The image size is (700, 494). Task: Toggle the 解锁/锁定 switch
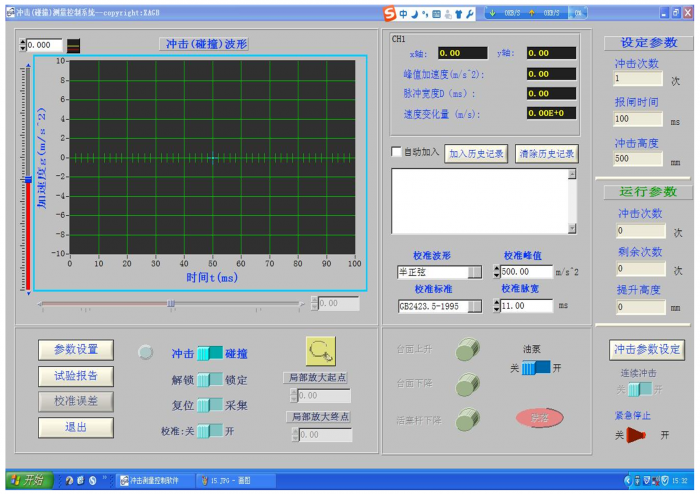(x=210, y=379)
